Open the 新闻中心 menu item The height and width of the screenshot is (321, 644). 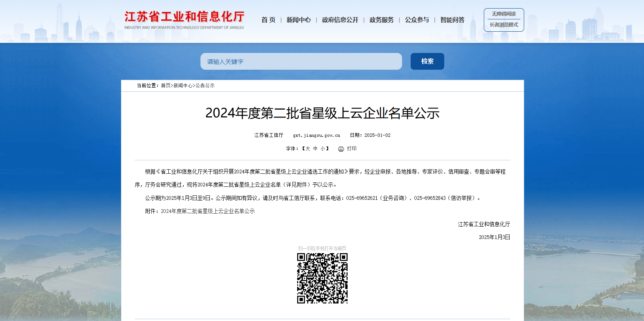[x=298, y=20]
